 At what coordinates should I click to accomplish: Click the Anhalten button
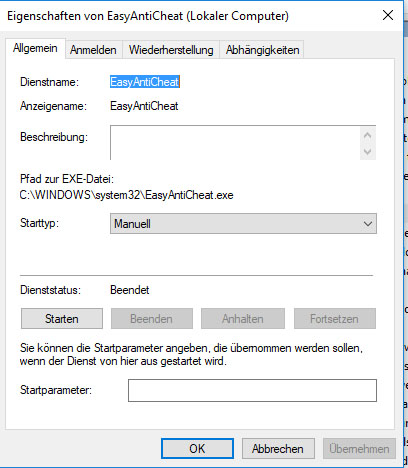243,319
